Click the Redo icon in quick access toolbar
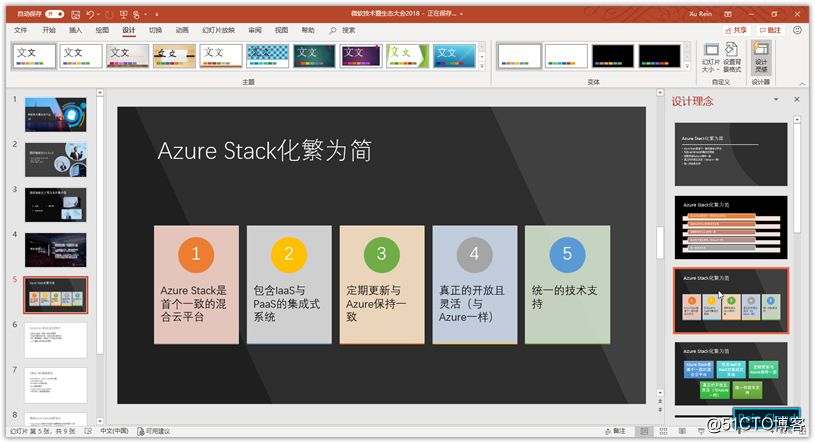Viewport: 815px width, 443px height. click(109, 15)
